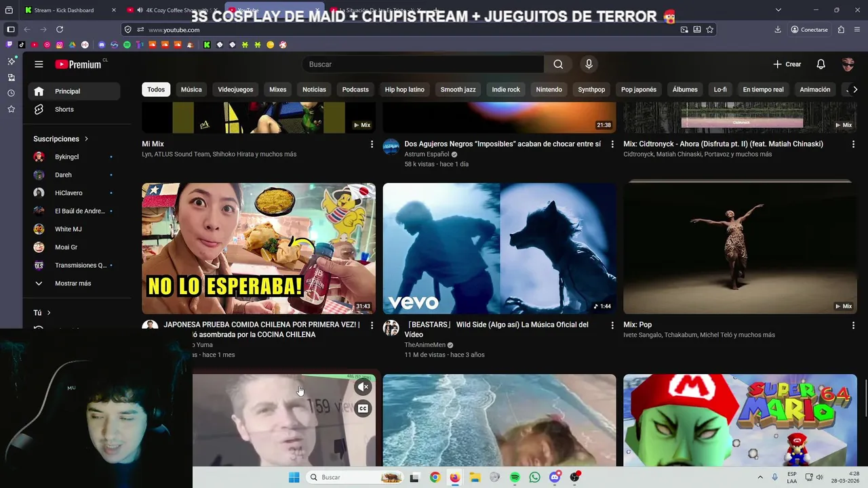
Task: Expand the Suscripciones section arrow
Action: coord(86,139)
